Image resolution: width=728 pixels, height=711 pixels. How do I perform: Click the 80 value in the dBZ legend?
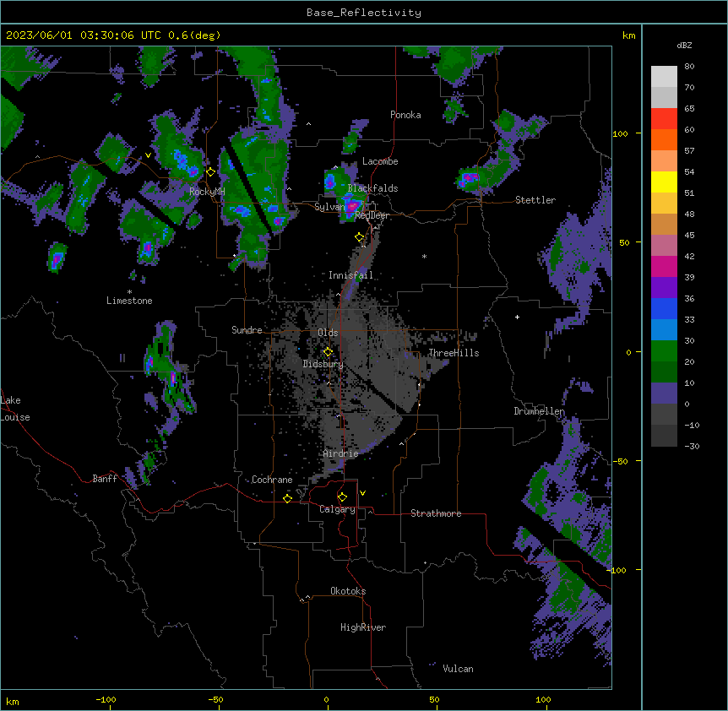pyautogui.click(x=689, y=67)
